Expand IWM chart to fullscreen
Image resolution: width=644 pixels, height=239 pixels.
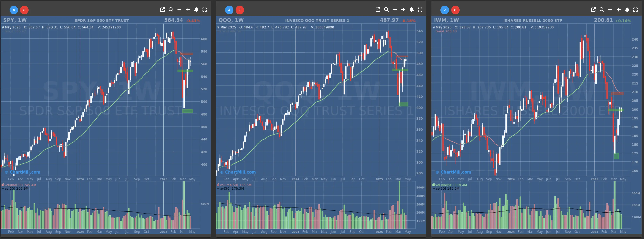636,9
